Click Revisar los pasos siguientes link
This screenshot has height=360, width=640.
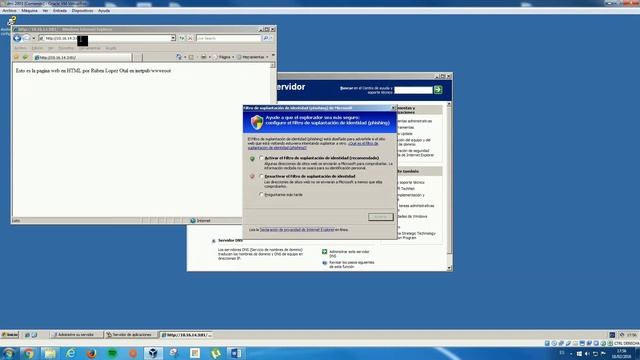pyautogui.click(x=351, y=264)
